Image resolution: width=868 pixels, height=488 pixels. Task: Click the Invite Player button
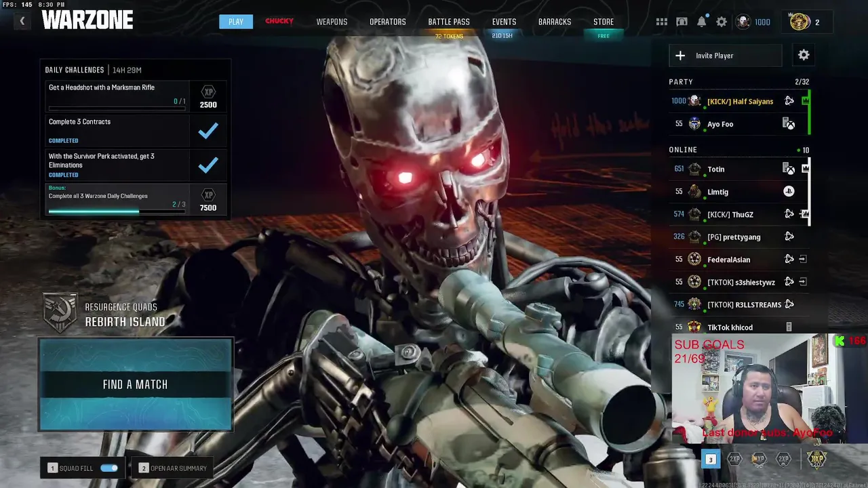726,56
